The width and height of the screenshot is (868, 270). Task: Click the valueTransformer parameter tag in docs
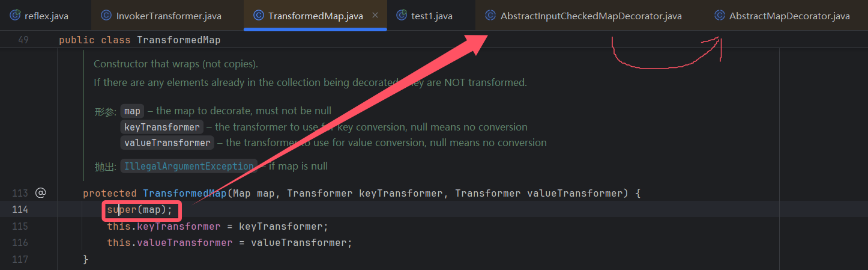pos(167,143)
